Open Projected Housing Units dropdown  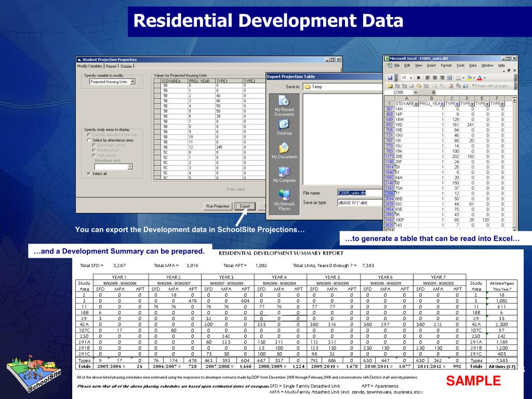pyautogui.click(x=132, y=82)
